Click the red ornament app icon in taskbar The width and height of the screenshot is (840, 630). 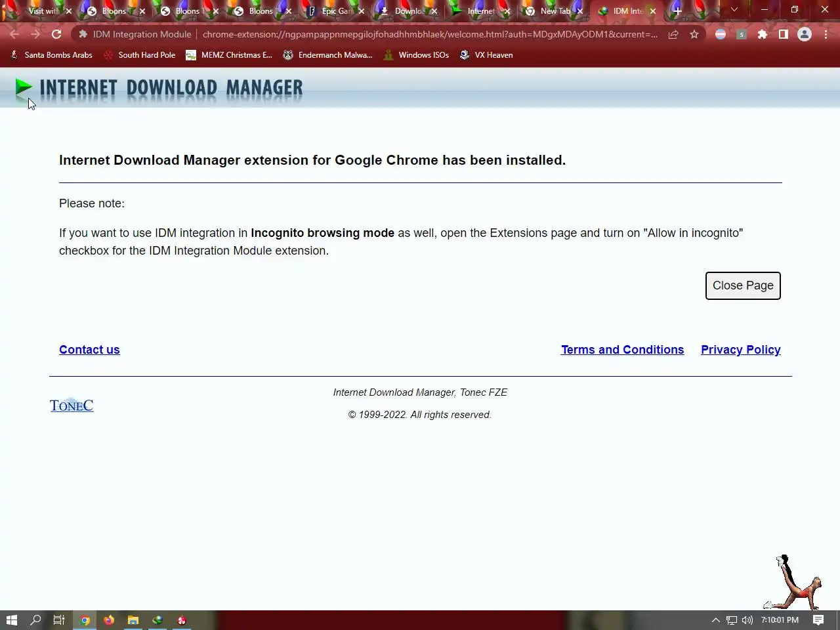tap(182, 619)
